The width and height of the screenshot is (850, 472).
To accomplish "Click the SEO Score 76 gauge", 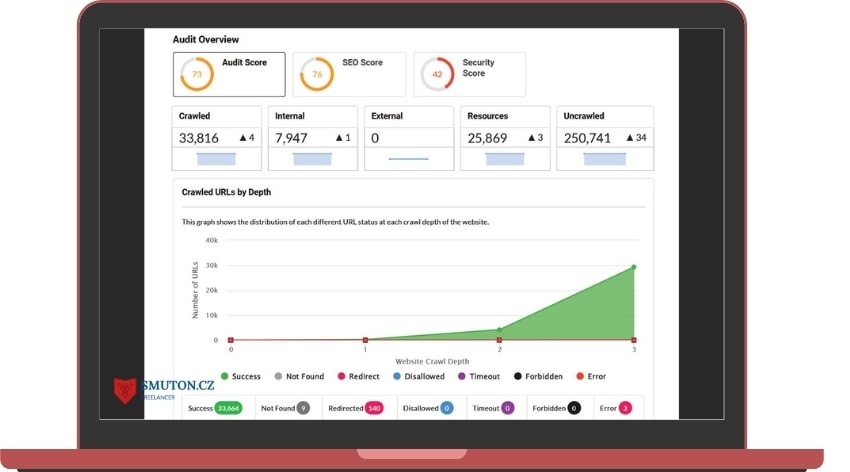I will [317, 74].
